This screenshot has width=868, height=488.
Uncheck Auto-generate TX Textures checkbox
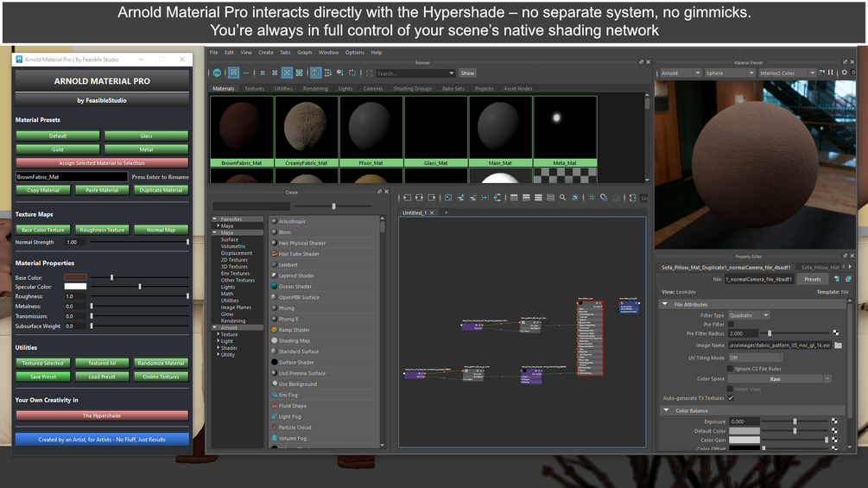pyautogui.click(x=731, y=398)
